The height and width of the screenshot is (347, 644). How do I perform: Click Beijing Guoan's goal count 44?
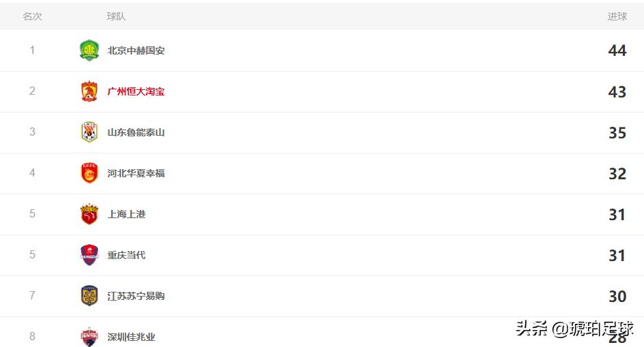[617, 50]
